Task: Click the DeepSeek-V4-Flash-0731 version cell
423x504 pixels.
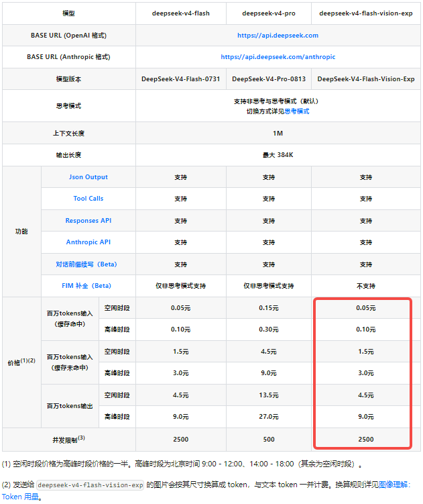Action: (181, 79)
